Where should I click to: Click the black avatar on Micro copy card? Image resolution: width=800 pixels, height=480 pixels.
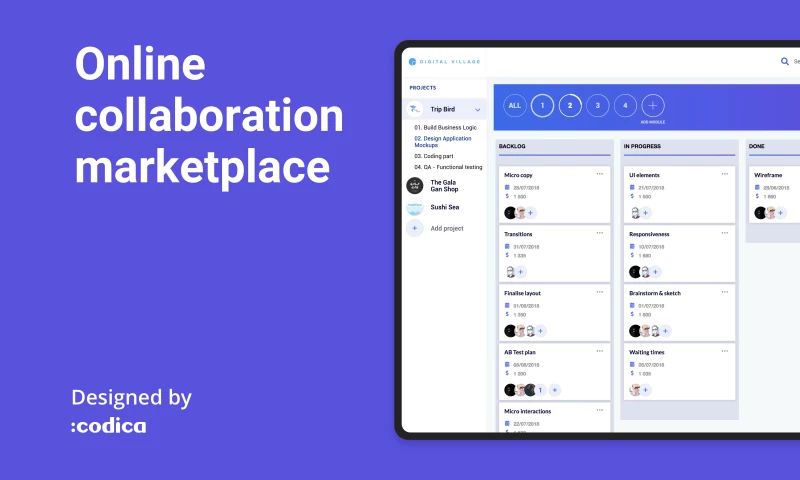click(x=510, y=213)
